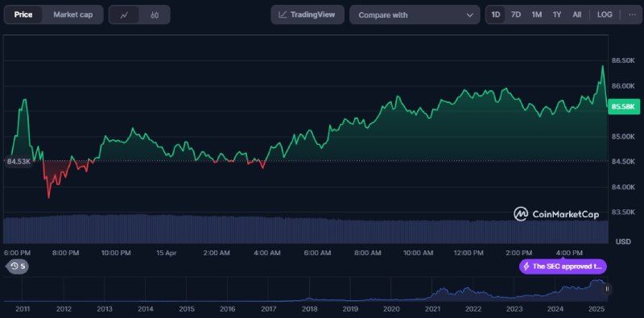The height and width of the screenshot is (318, 644).
Task: Select the All time range
Action: pyautogui.click(x=576, y=14)
